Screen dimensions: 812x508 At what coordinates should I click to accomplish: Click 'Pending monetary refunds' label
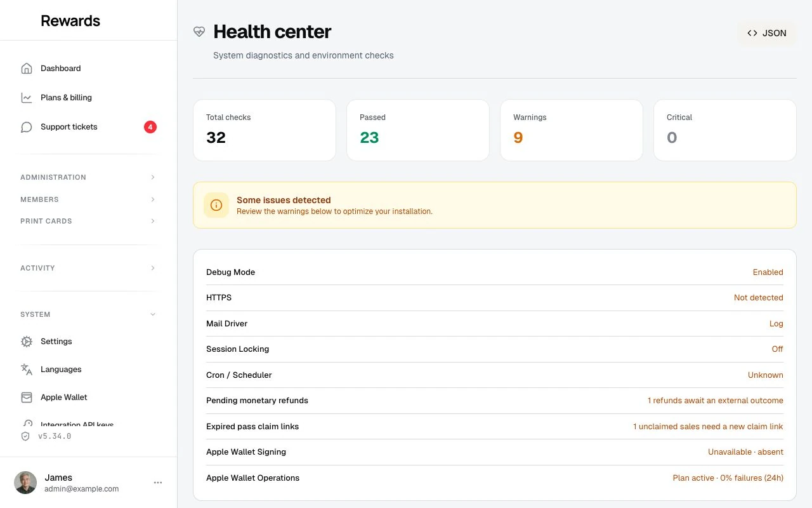pyautogui.click(x=257, y=401)
